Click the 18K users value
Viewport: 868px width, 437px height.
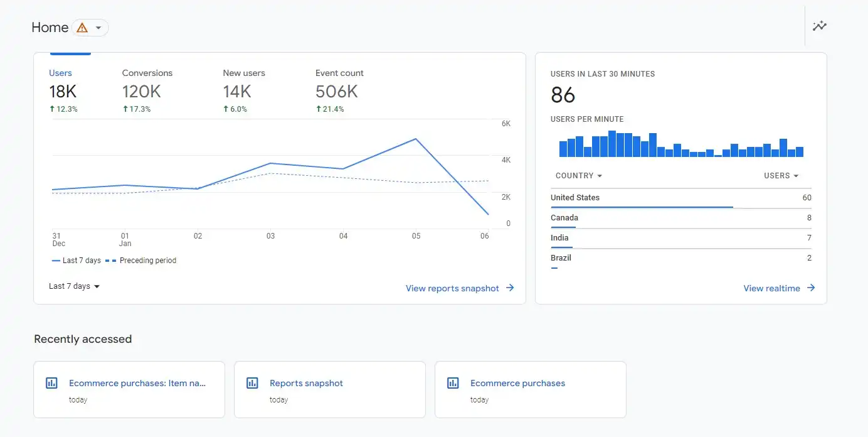point(63,92)
